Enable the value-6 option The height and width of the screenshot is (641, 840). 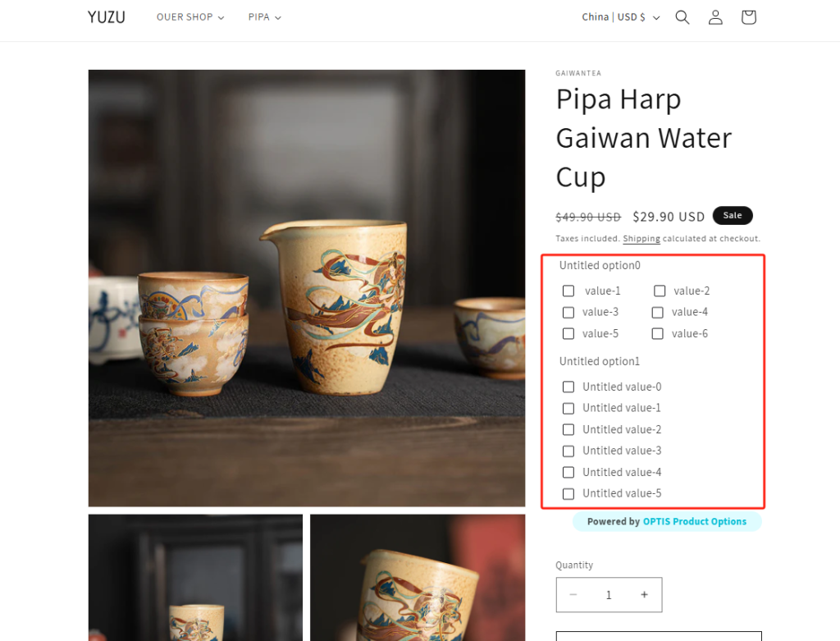point(657,333)
